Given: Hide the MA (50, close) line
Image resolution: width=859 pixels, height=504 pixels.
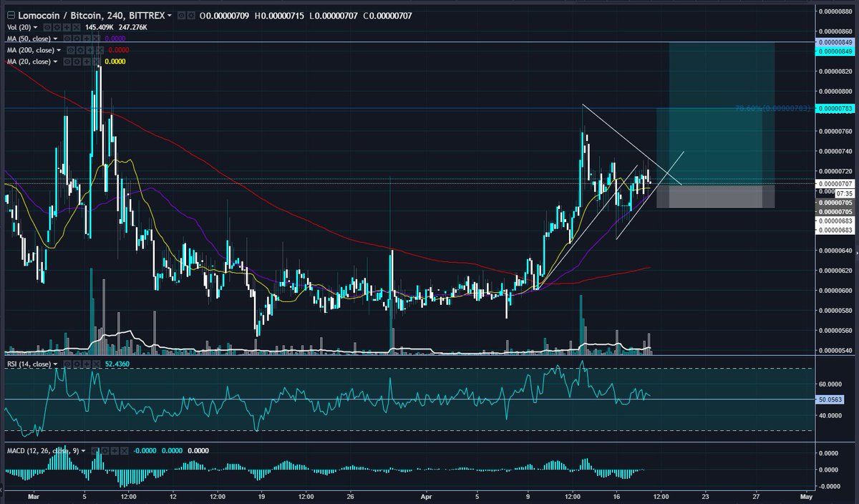Looking at the screenshot, I should pyautogui.click(x=67, y=39).
